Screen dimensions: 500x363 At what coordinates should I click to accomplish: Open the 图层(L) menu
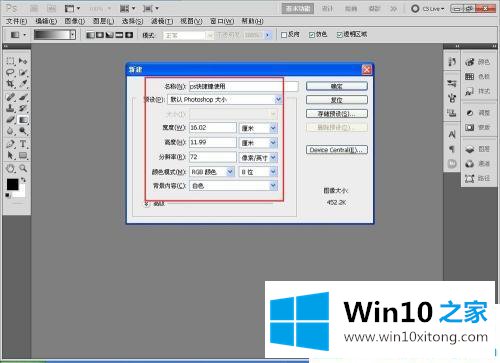coord(103,21)
